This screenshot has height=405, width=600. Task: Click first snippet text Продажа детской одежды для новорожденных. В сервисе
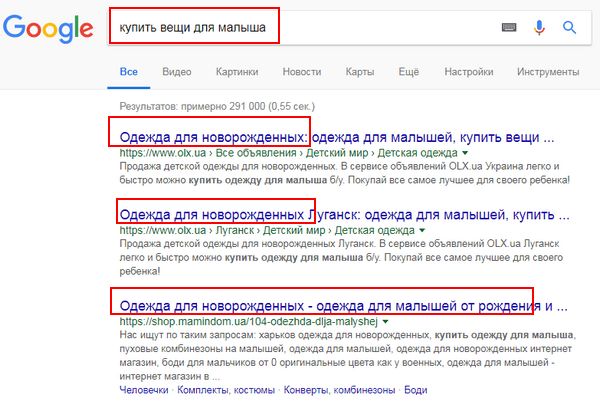click(x=344, y=173)
